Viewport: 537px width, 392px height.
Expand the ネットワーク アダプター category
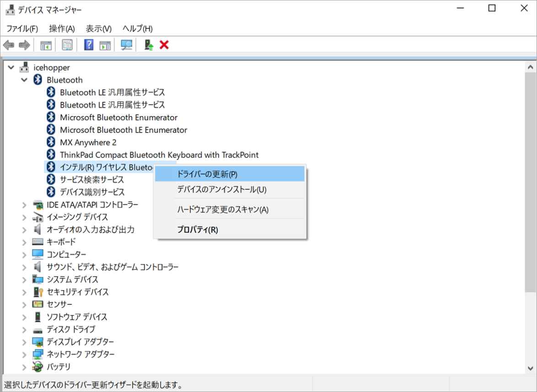[24, 354]
